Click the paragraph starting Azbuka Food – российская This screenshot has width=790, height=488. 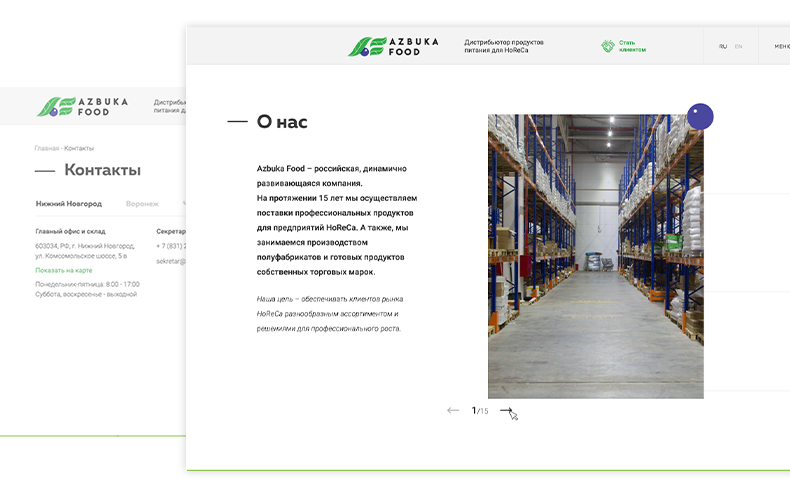pyautogui.click(x=337, y=220)
